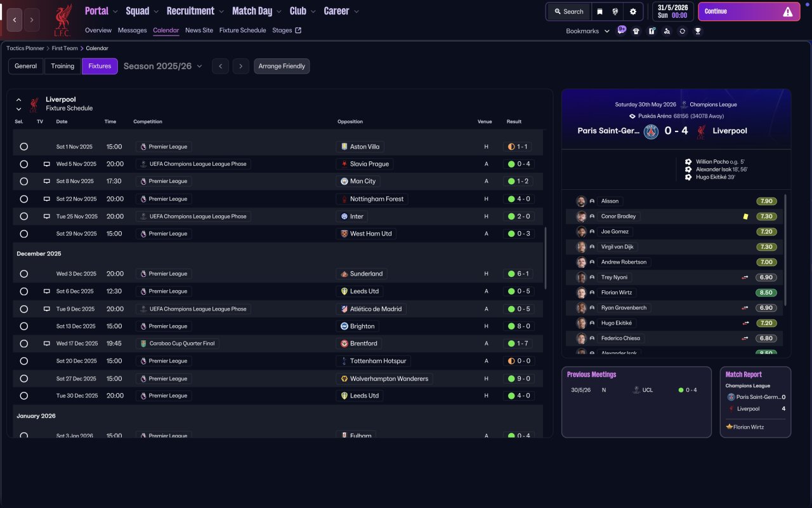
Task: Click the TV icon on the Brentford row
Action: tap(46, 344)
